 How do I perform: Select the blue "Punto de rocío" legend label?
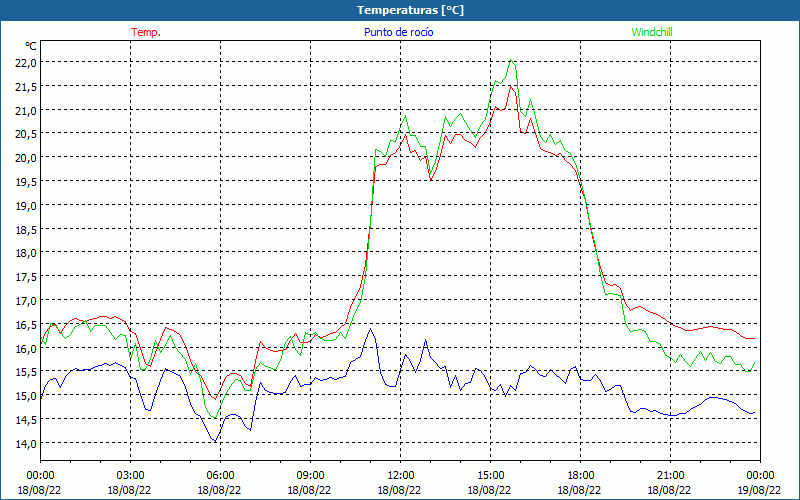point(398,32)
